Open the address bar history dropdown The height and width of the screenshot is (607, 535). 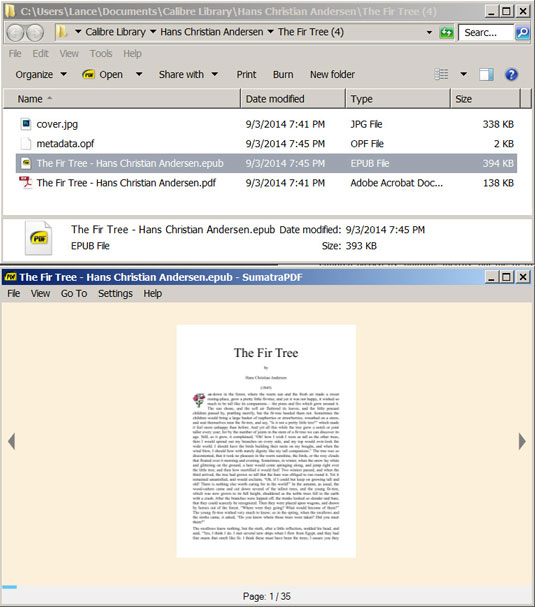tap(429, 33)
